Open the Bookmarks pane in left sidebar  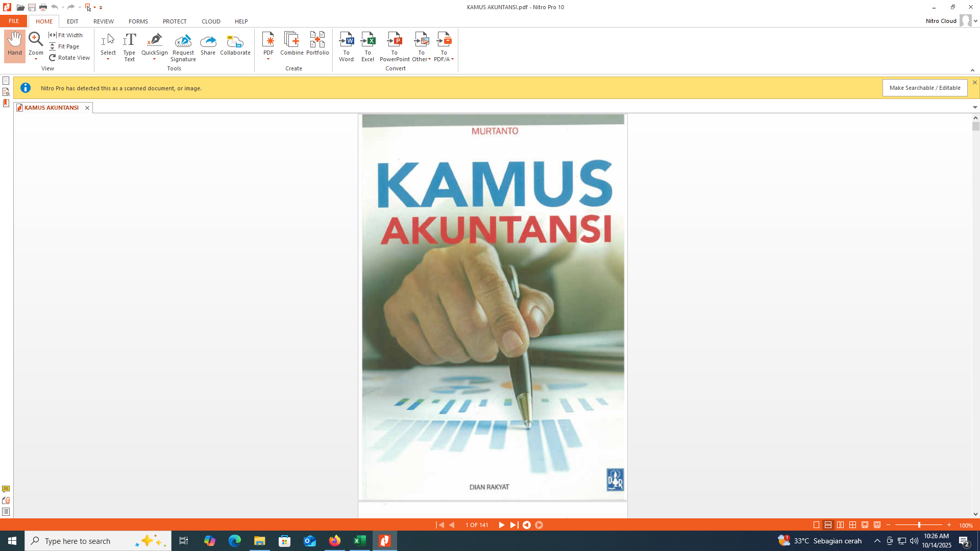[6, 103]
